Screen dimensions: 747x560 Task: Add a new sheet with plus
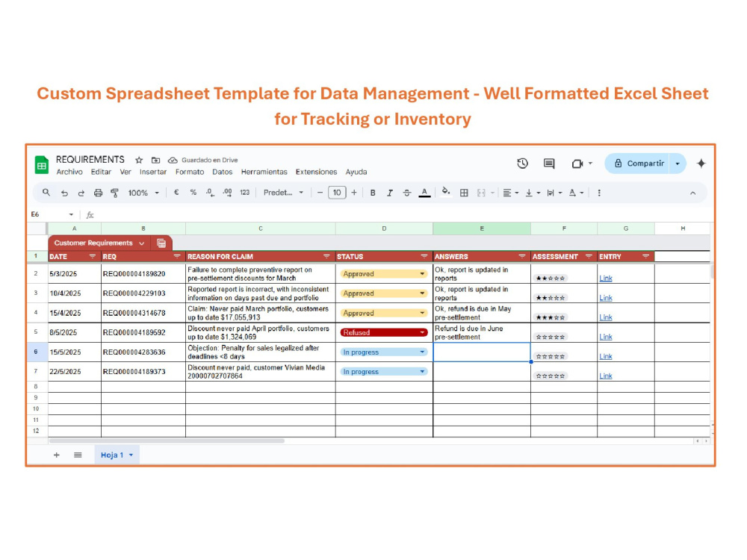pos(57,455)
